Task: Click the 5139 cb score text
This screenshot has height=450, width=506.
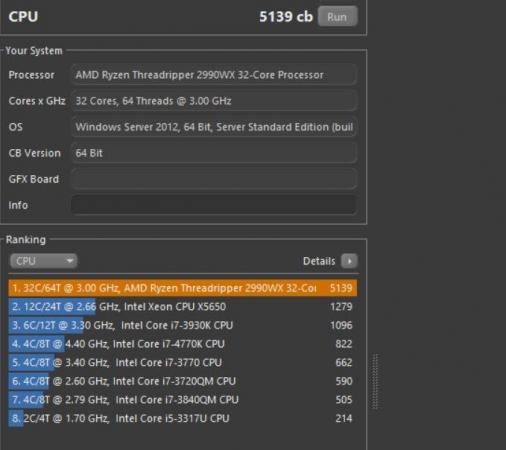Action: click(286, 17)
